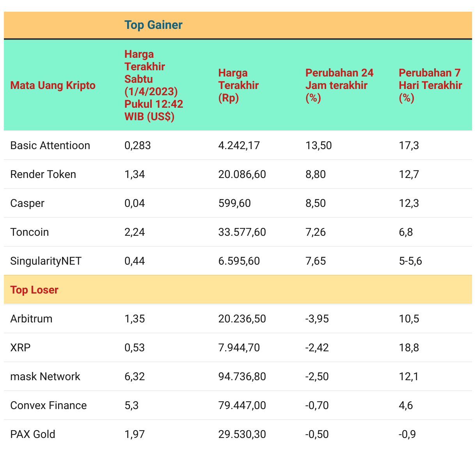This screenshot has width=476, height=452.
Task: Select the "XRP" row name
Action: click(x=20, y=348)
